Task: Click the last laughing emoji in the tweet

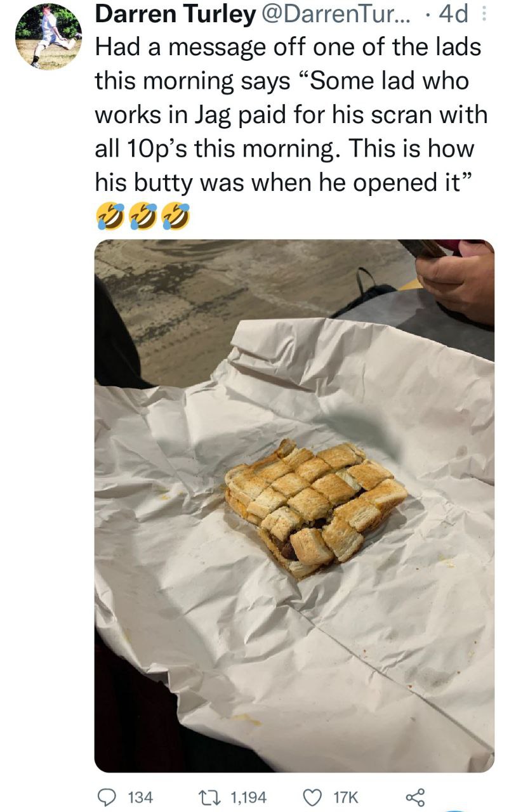Action: (x=176, y=216)
